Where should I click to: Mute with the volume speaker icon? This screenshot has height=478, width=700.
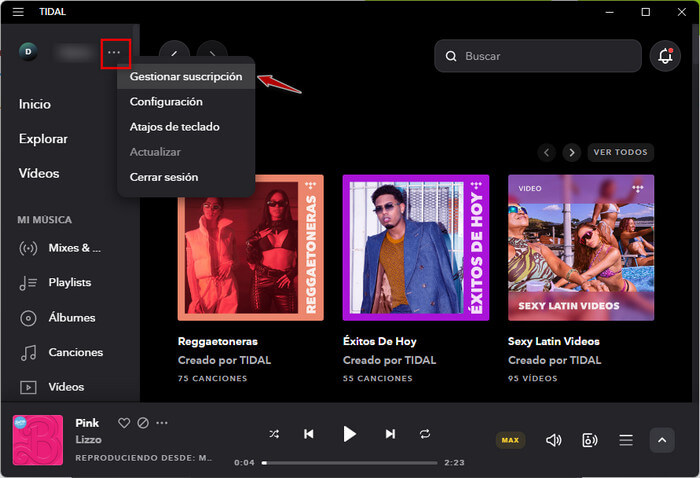pos(554,441)
